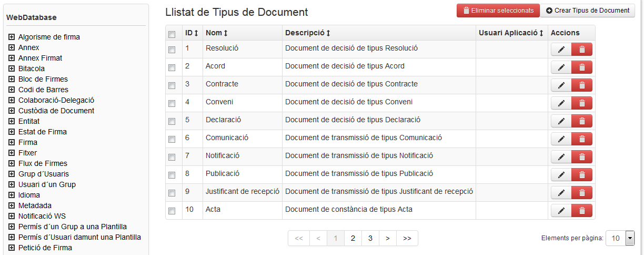The image size is (644, 255).
Task: Expand the Flux de Firmes tree node
Action: 11,163
